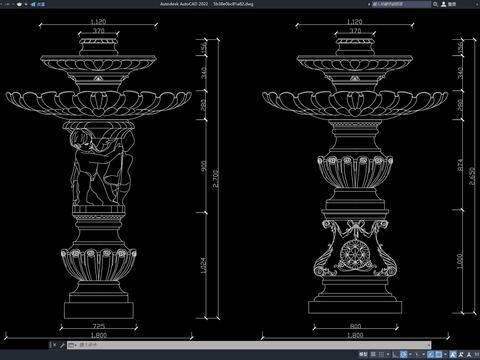Open object snap settings dropdown arrow
480x360 pixels.
(445, 354)
